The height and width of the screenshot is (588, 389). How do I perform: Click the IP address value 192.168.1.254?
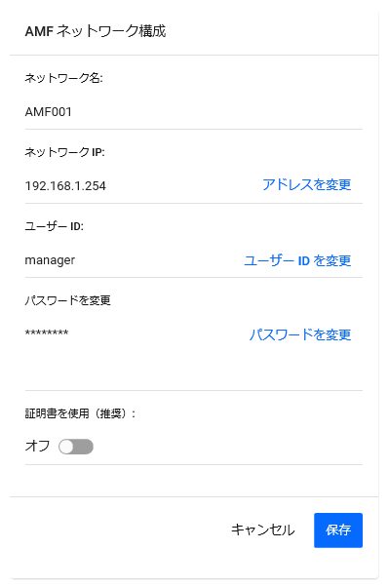point(65,185)
